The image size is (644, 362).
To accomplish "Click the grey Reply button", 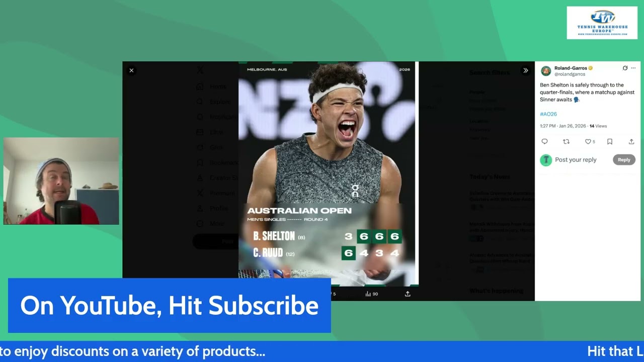I will pos(624,160).
